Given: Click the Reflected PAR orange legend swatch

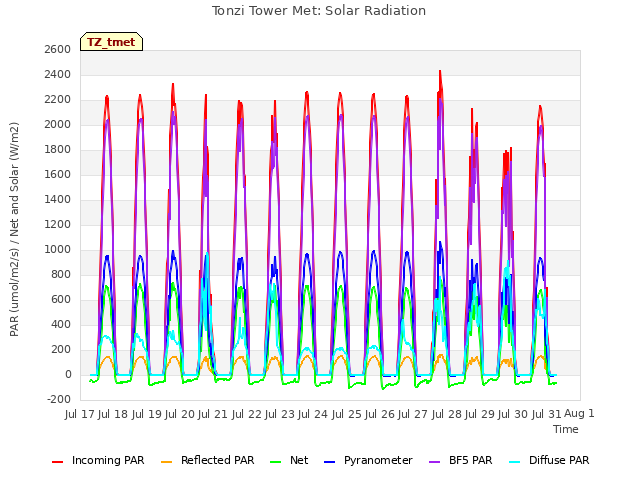Looking at the screenshot, I should tap(167, 461).
